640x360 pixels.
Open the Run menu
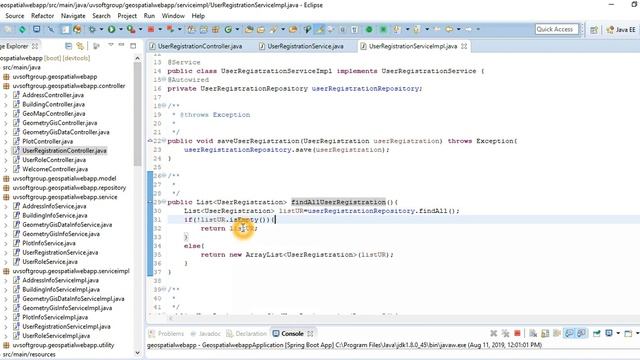149,16
